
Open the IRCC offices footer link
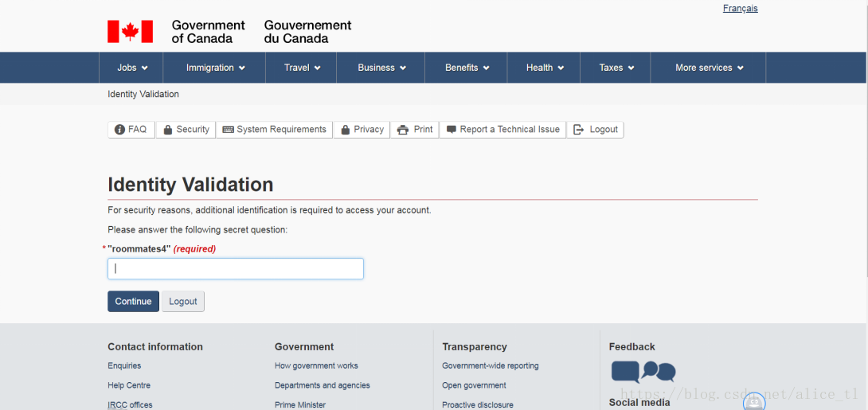(130, 405)
